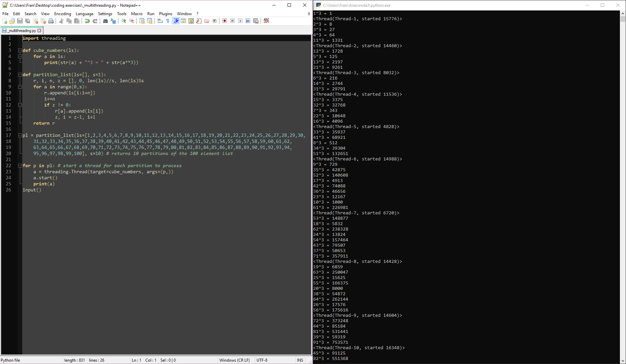The width and height of the screenshot is (626, 364).
Task: Open the Encoding menu
Action: point(63,14)
